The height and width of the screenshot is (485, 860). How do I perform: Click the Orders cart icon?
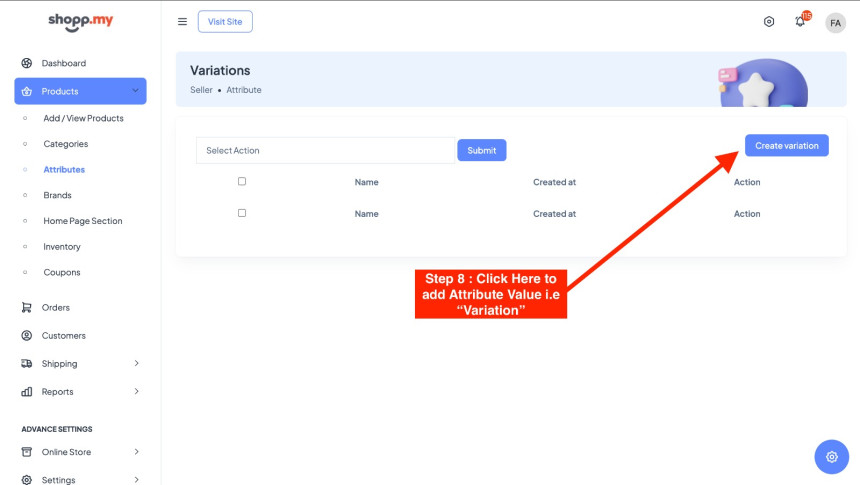[27, 307]
